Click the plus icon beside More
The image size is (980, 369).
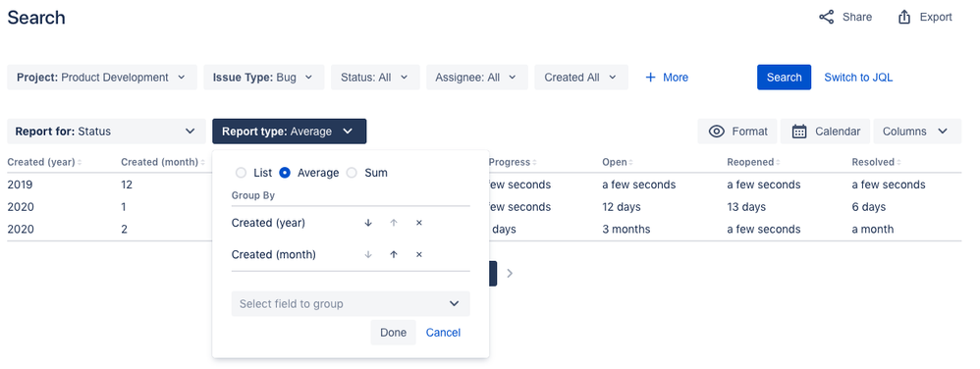pyautogui.click(x=651, y=78)
